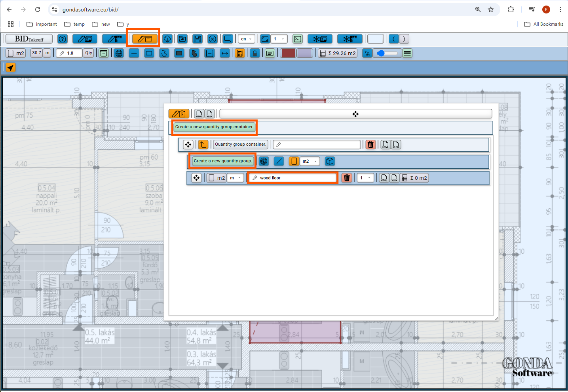This screenshot has height=392, width=568.
Task: Toggle the dotted points display button
Action: [367, 53]
